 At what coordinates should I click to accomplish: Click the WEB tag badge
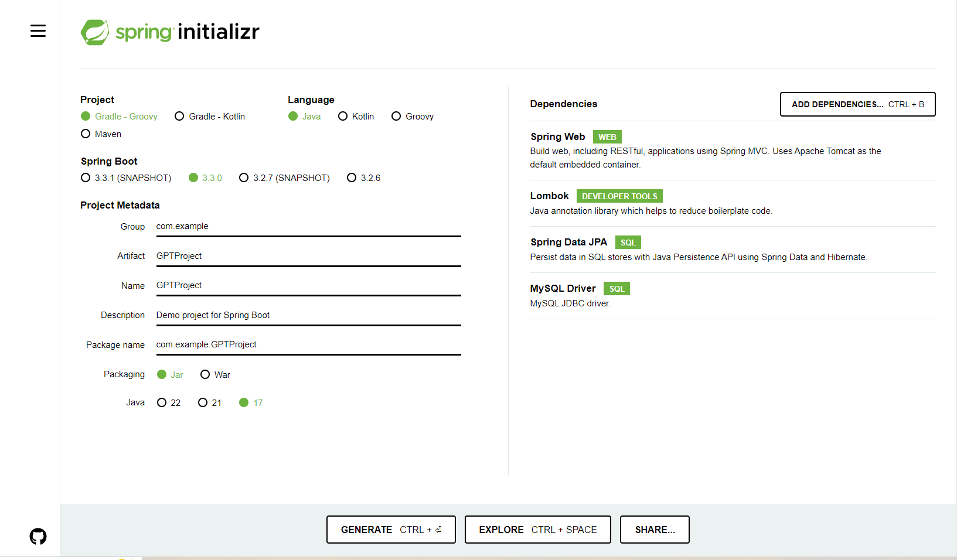click(x=607, y=137)
